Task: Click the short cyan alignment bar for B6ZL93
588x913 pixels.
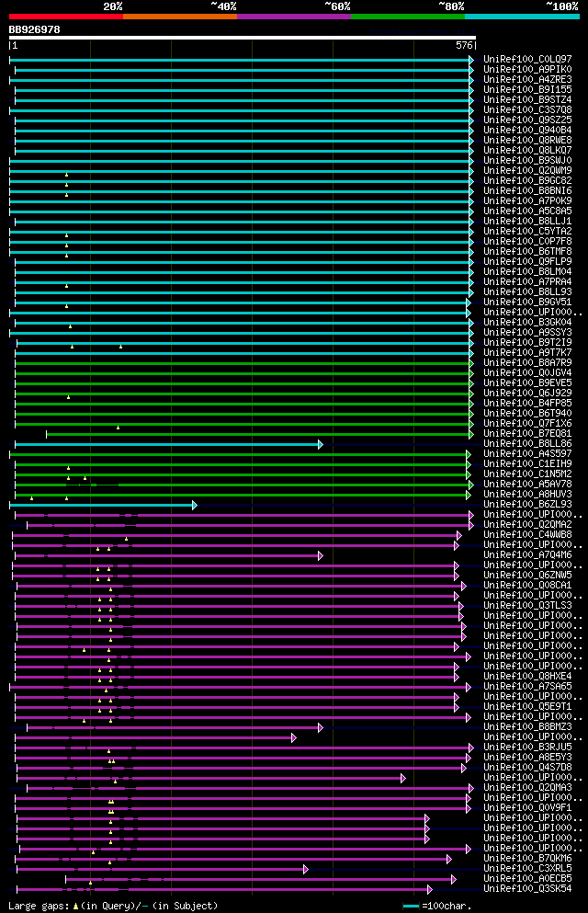Action: [103, 505]
